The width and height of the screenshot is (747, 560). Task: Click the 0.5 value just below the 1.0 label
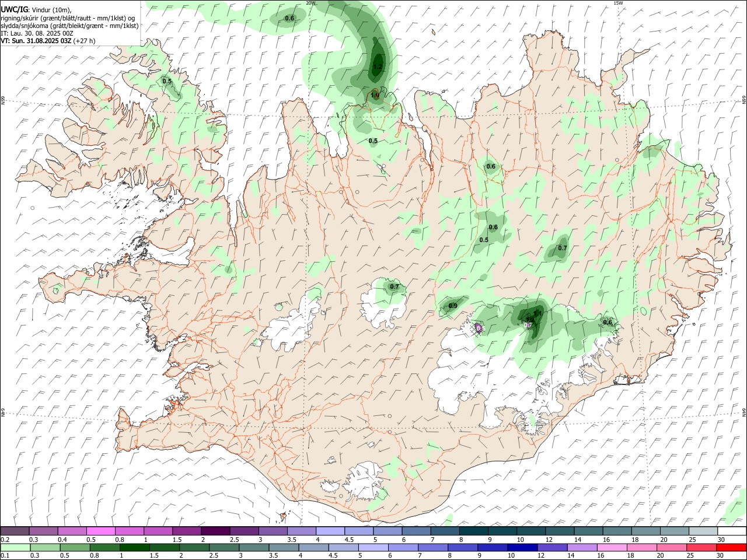tap(373, 141)
